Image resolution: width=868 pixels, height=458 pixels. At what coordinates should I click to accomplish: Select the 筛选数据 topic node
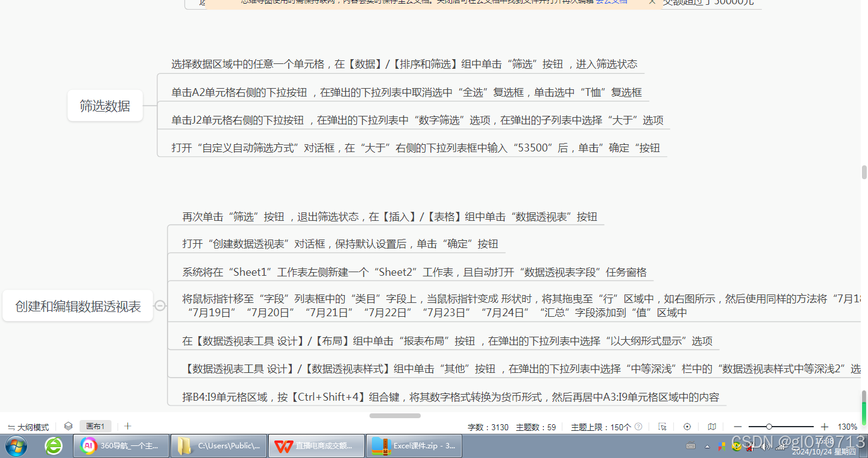(x=105, y=106)
